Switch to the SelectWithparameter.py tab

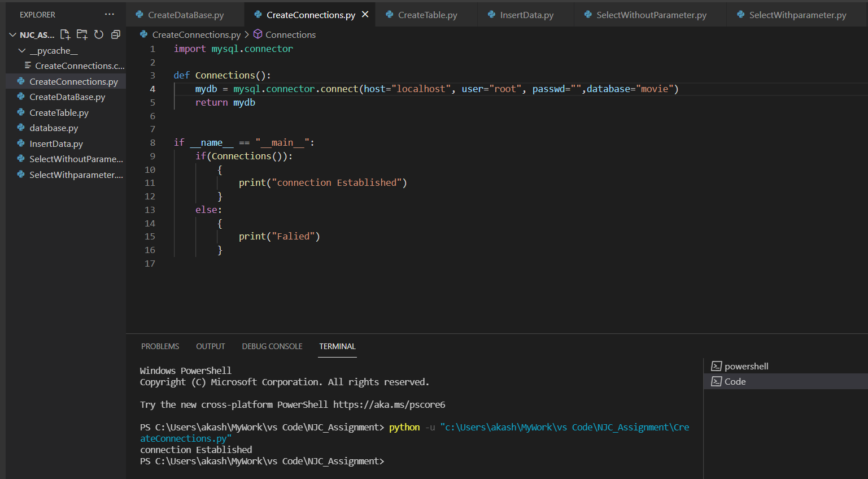(797, 15)
